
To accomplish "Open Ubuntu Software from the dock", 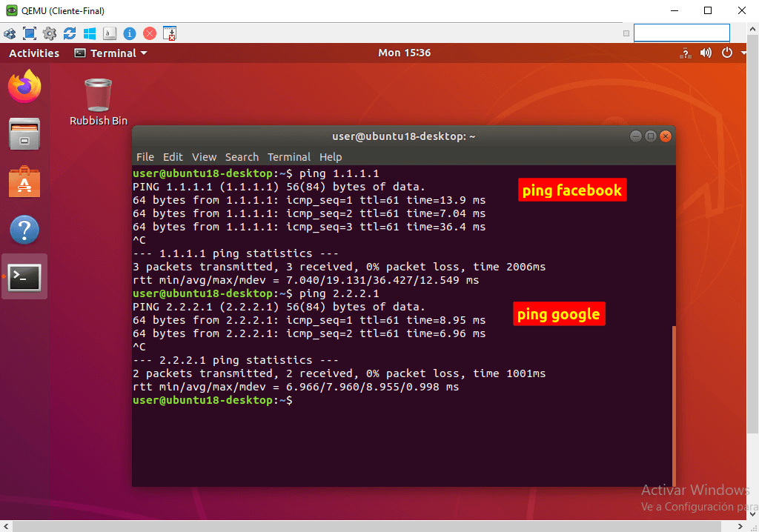I will [24, 182].
